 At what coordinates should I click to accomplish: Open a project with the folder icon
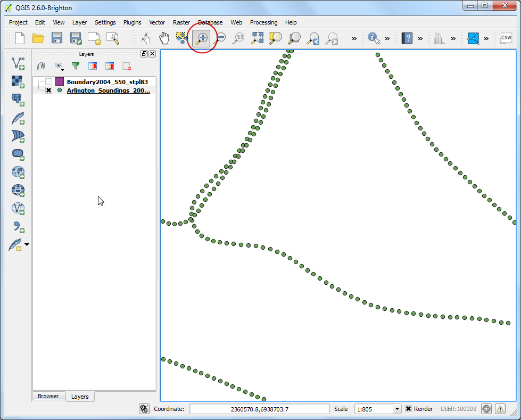38,38
